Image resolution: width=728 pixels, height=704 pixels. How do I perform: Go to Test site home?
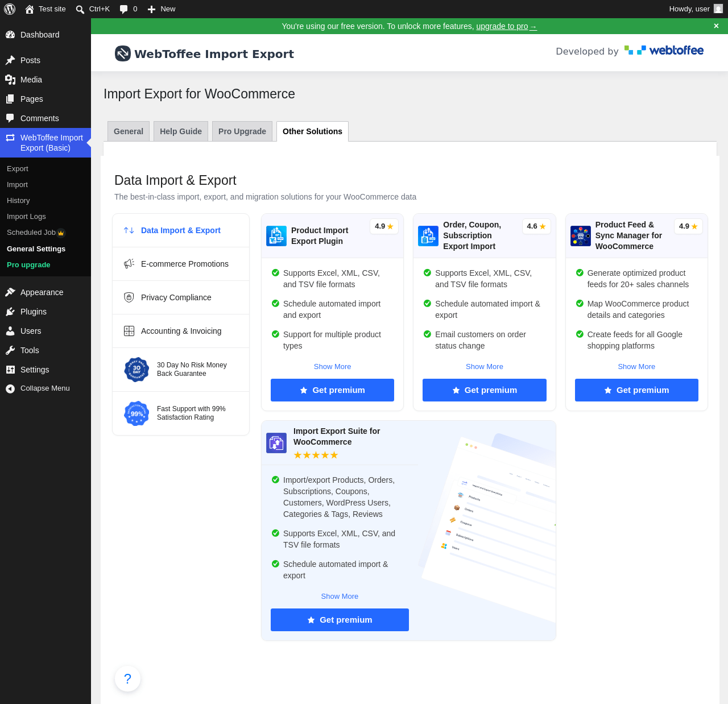point(45,9)
